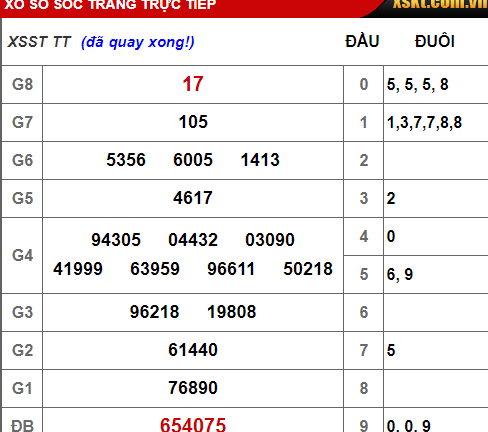Viewport: 488px width, 432px height.
Task: Select G2 prize number 61440
Action: (x=193, y=350)
